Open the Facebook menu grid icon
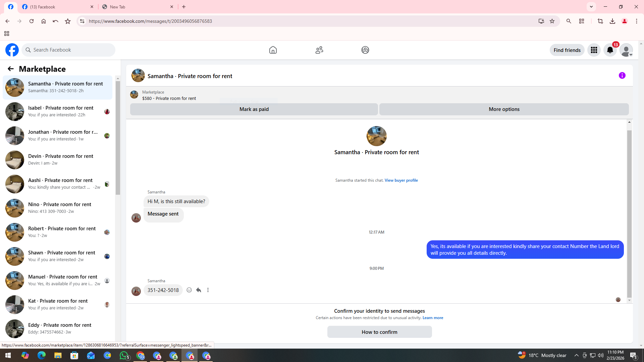 [594, 50]
